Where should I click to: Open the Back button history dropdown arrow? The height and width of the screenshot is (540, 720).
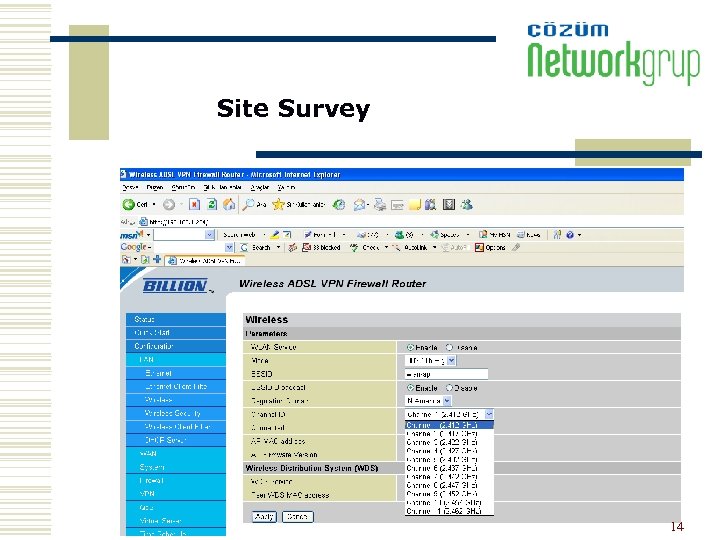pyautogui.click(x=154, y=204)
